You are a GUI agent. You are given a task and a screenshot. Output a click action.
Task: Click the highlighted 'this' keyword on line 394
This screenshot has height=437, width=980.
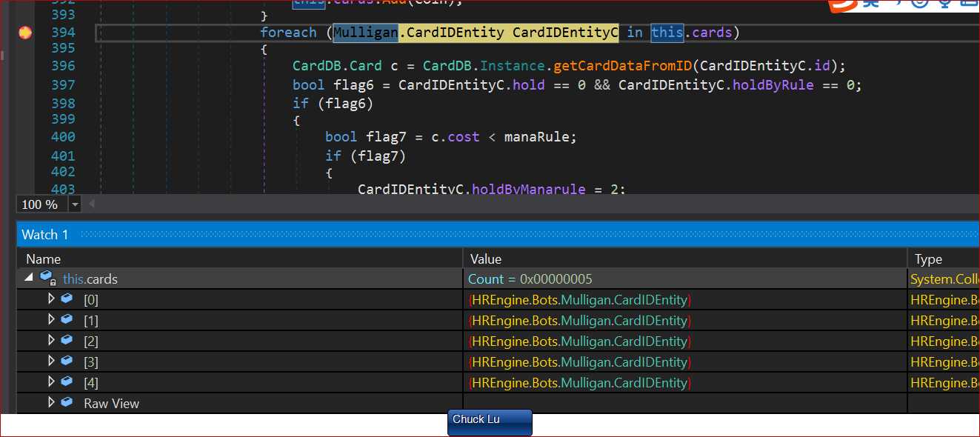click(667, 33)
